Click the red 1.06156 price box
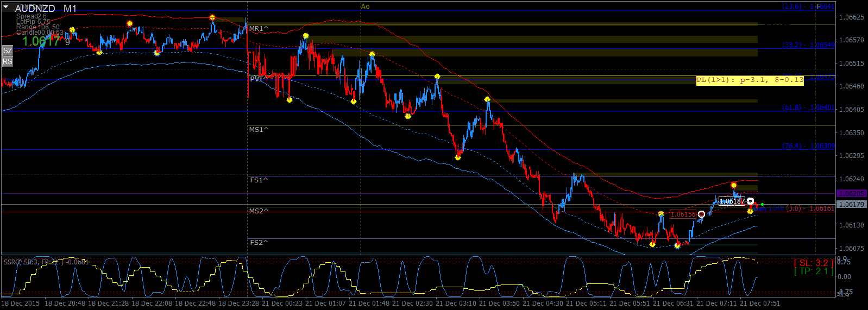 pos(683,214)
